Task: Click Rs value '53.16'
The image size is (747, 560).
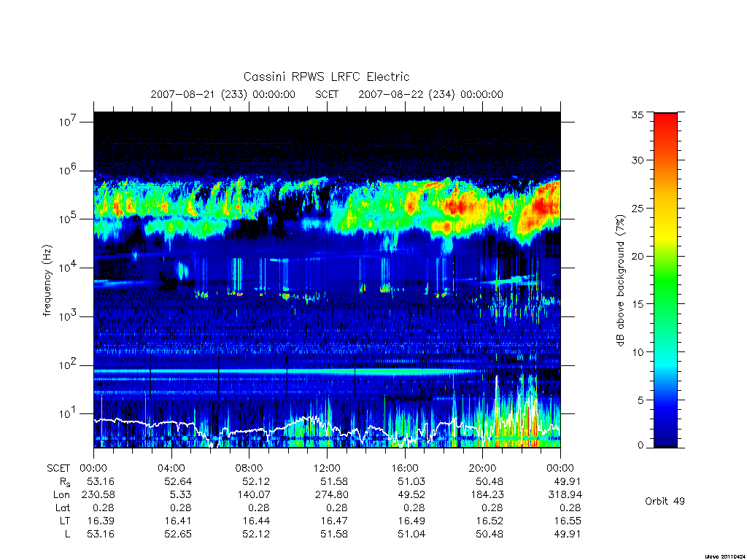Action: click(101, 481)
